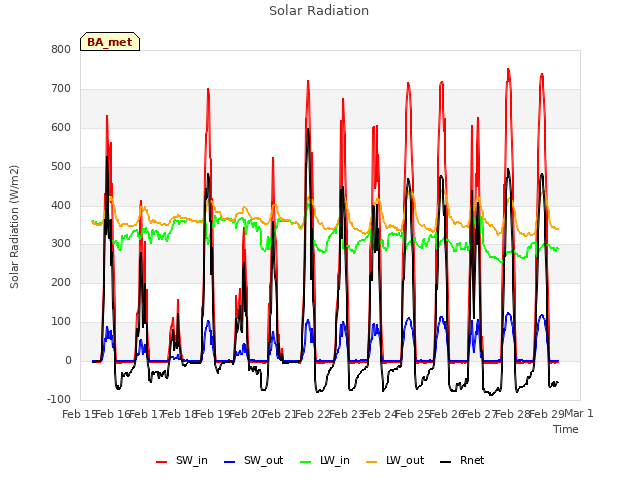
Task: Click the Feb 18 x-axis date label
Action: pos(180,414)
